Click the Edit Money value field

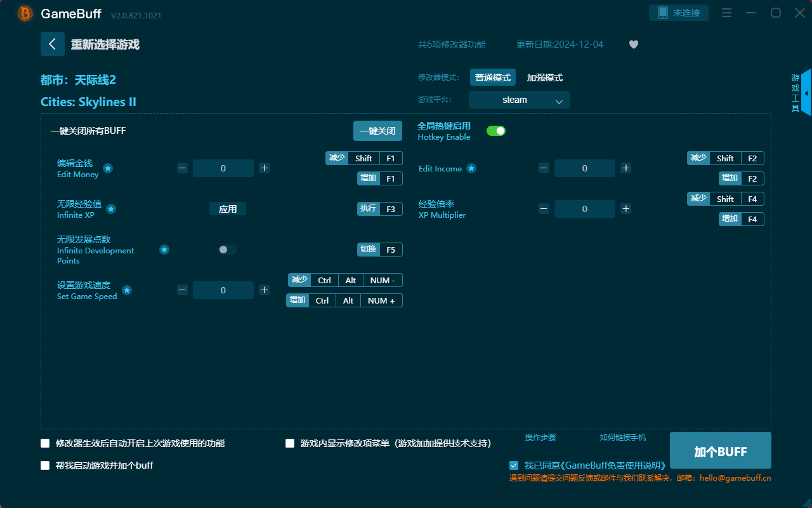tap(223, 168)
